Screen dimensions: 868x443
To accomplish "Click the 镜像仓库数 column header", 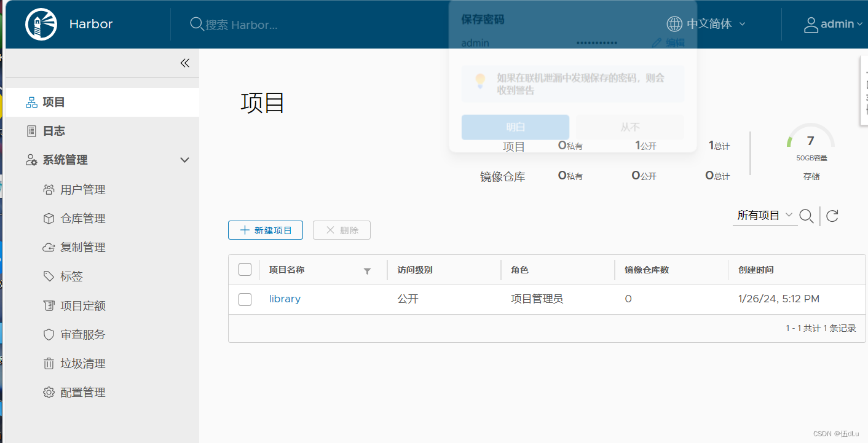I will (647, 270).
